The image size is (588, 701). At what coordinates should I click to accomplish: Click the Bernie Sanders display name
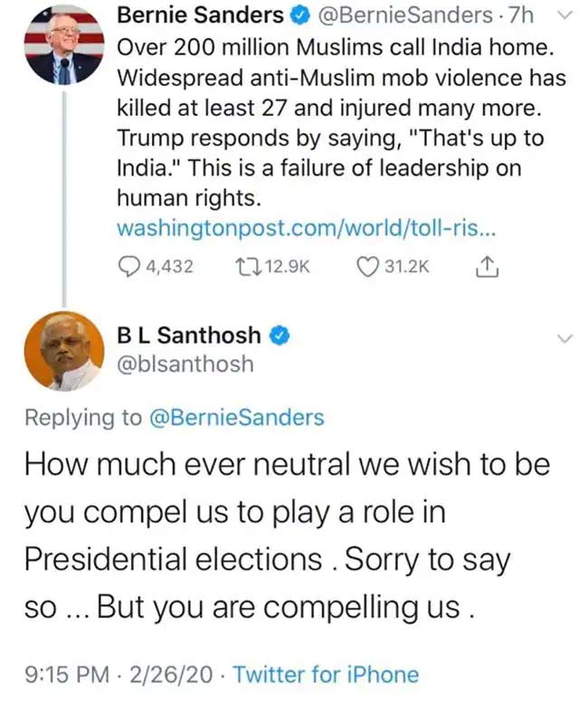coord(200,16)
